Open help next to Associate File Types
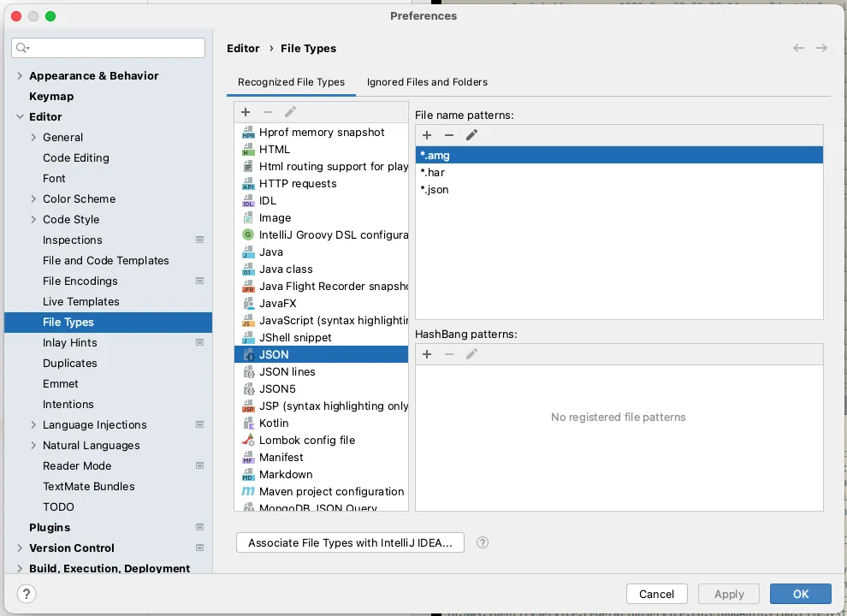Image resolution: width=847 pixels, height=616 pixels. (483, 542)
